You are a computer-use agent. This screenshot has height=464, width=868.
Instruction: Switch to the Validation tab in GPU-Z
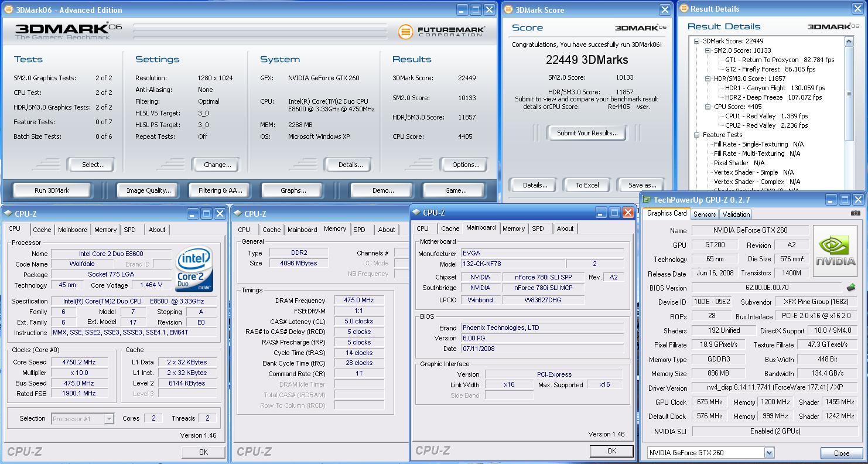[736, 214]
